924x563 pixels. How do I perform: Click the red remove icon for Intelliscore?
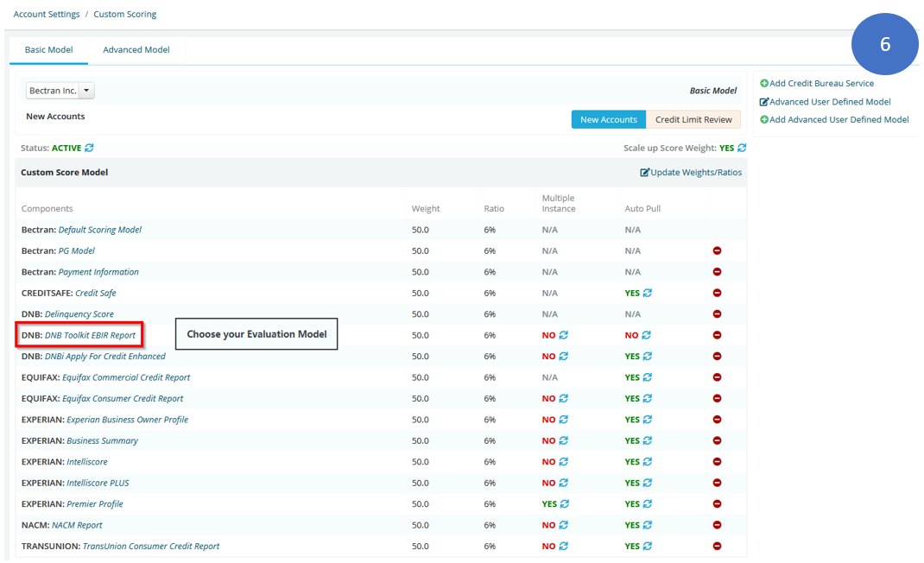coord(717,462)
